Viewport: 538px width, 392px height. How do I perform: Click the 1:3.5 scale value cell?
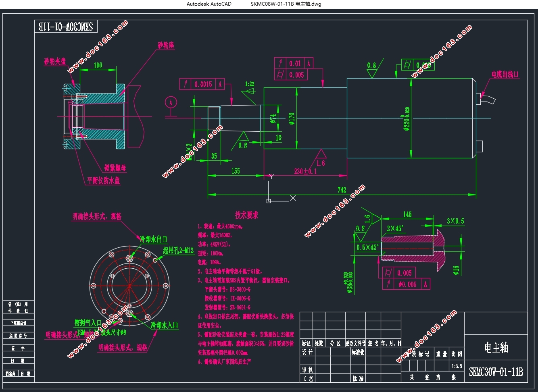[x=457, y=366]
